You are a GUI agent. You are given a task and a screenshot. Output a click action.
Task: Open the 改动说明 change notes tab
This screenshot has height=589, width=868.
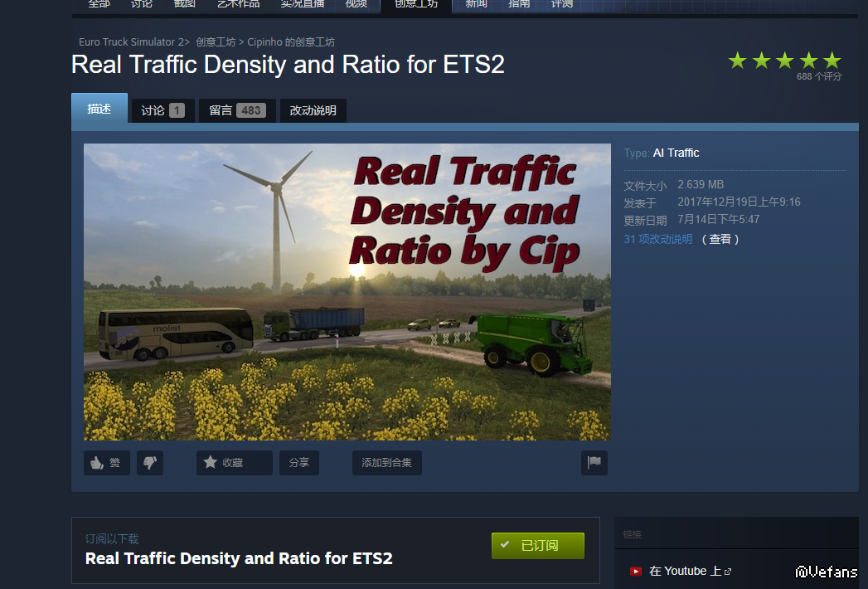313,111
